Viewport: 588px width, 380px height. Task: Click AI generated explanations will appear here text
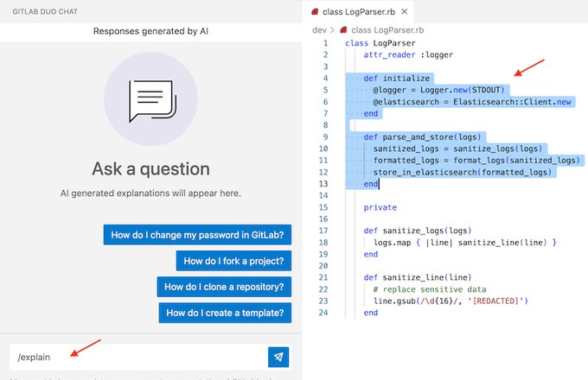click(x=150, y=193)
